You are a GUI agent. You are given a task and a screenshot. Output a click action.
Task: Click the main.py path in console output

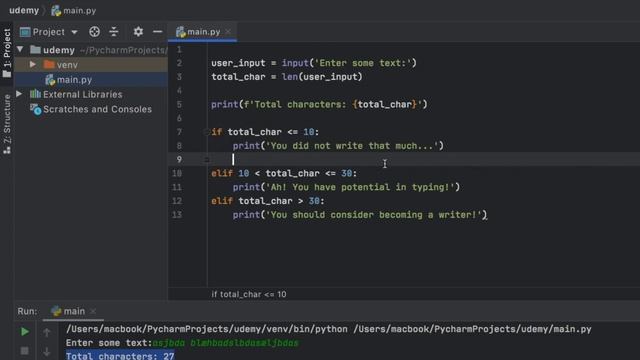coord(472,329)
